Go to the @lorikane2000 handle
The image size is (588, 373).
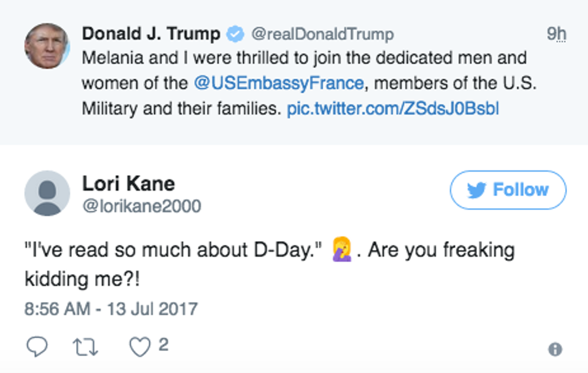(142, 206)
